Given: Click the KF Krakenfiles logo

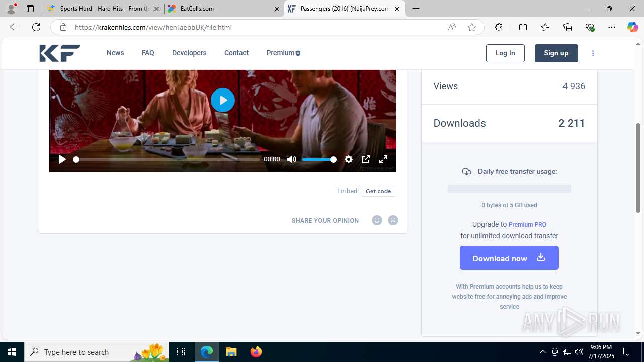Looking at the screenshot, I should pos(60,53).
